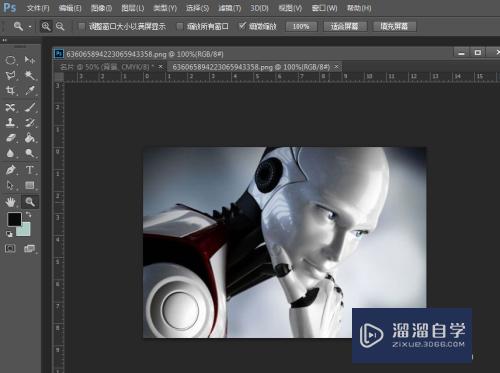500x373 pixels.
Task: Select the Rectangle shape tool
Action: coord(30,185)
